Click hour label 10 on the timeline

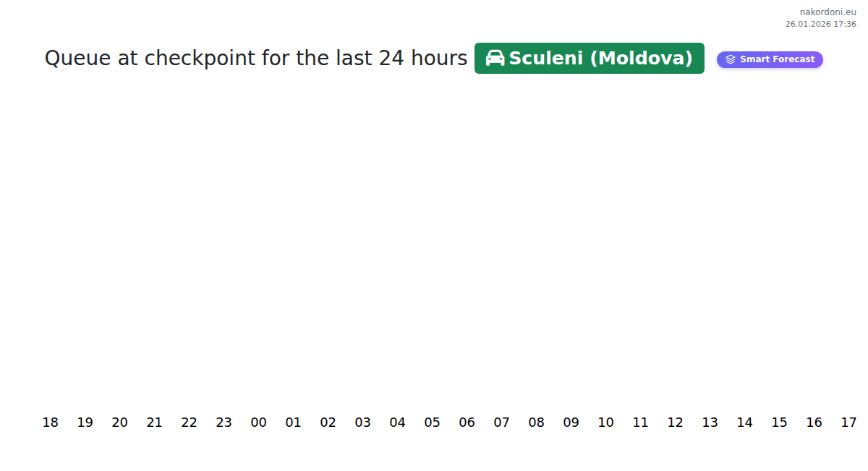pyautogui.click(x=606, y=423)
